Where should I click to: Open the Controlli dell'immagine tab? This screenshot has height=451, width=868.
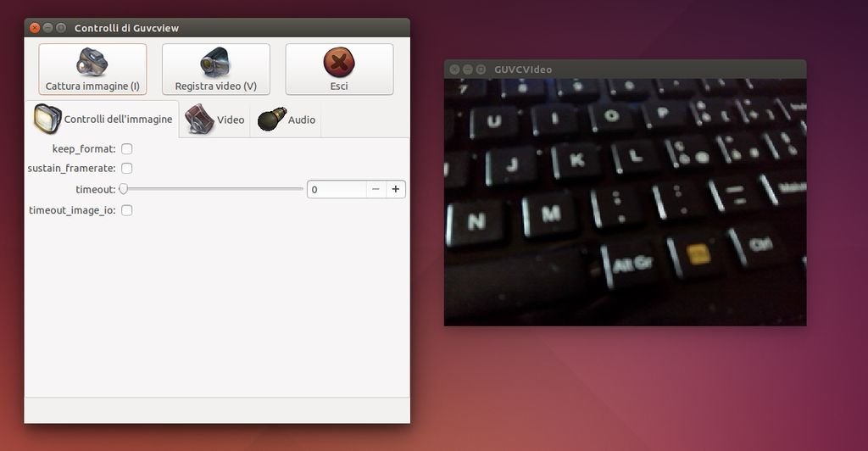pyautogui.click(x=103, y=119)
